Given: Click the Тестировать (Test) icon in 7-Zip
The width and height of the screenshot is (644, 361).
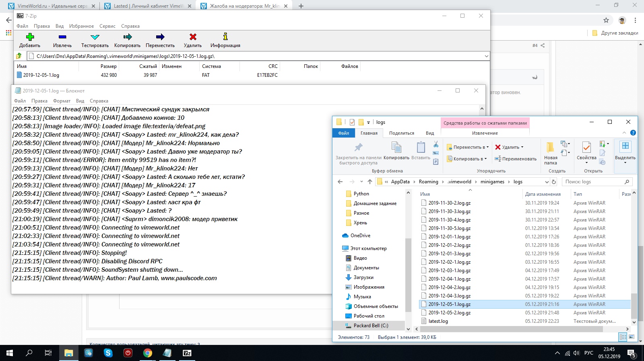Looking at the screenshot, I should click(x=95, y=37).
